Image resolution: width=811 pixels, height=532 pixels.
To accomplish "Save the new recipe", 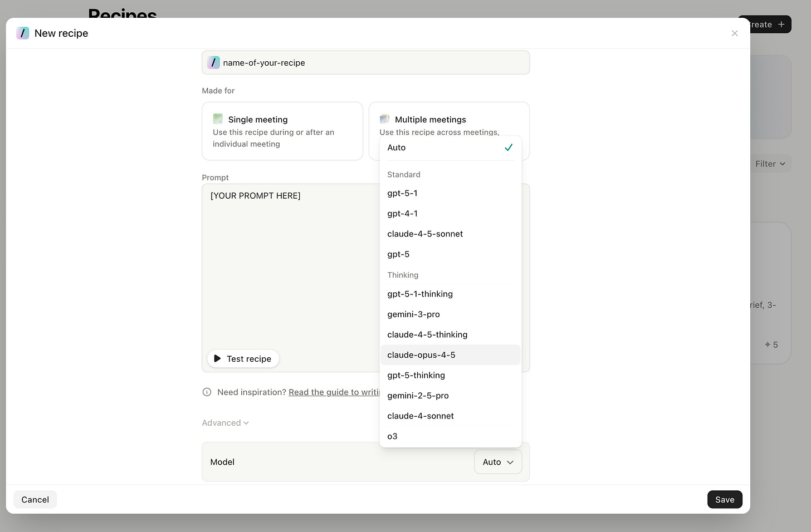I will tap(725, 500).
